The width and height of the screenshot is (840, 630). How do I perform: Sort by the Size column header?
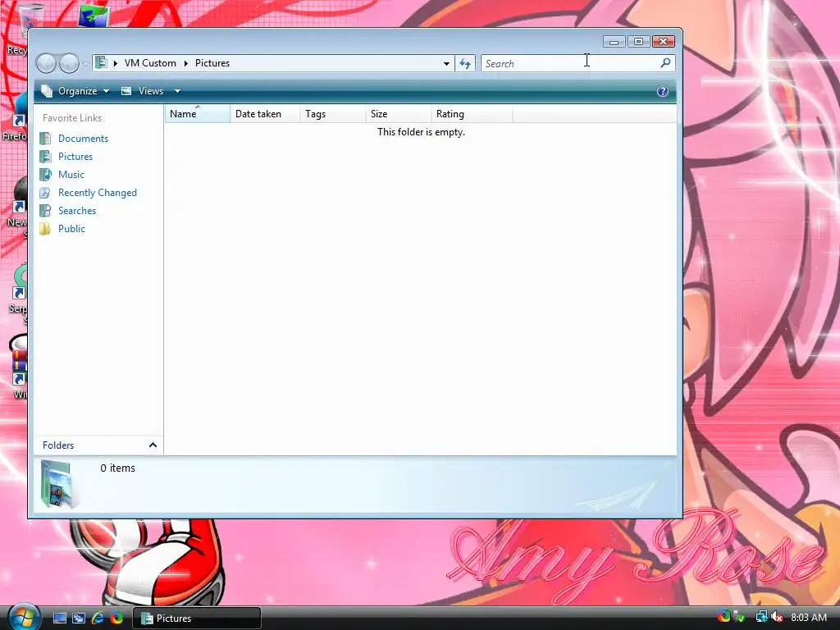(399, 113)
